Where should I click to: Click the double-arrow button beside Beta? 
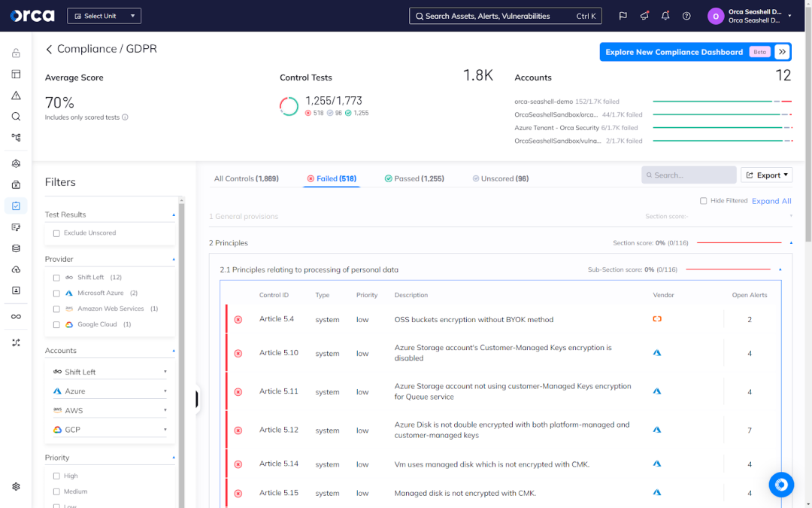pos(782,52)
